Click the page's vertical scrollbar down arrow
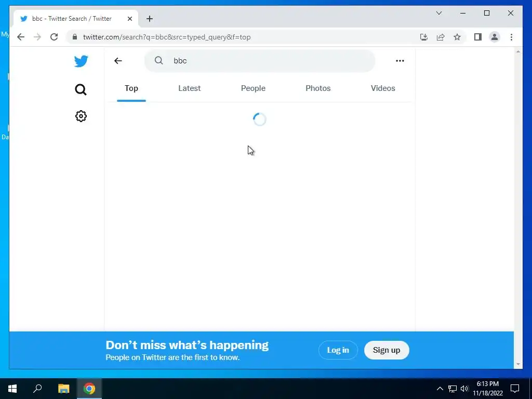 pos(518,364)
